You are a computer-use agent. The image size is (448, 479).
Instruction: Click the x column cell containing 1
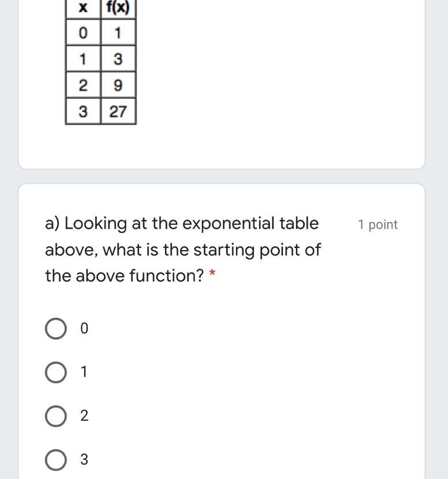83,60
